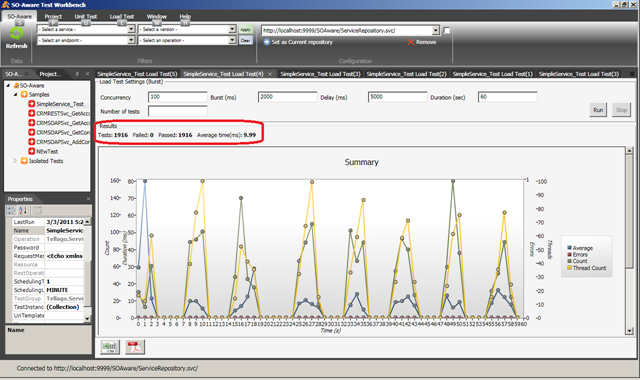The image size is (640, 380).
Task: Export results with the PDF icon
Action: 135,347
